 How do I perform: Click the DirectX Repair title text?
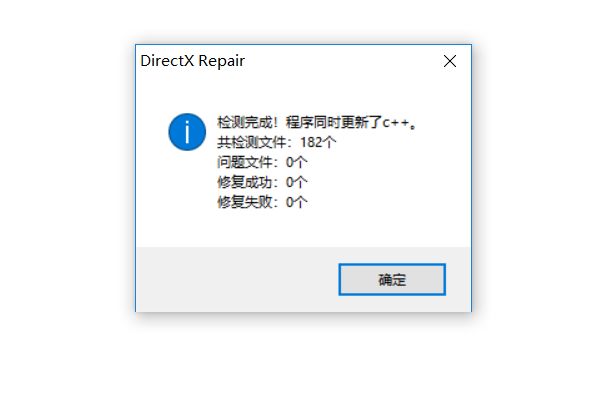[x=192, y=61]
